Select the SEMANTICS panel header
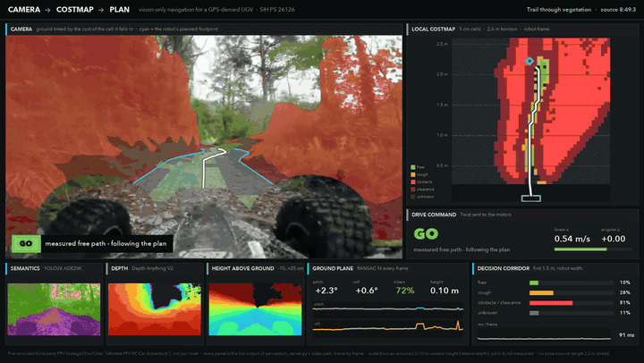 [25, 268]
